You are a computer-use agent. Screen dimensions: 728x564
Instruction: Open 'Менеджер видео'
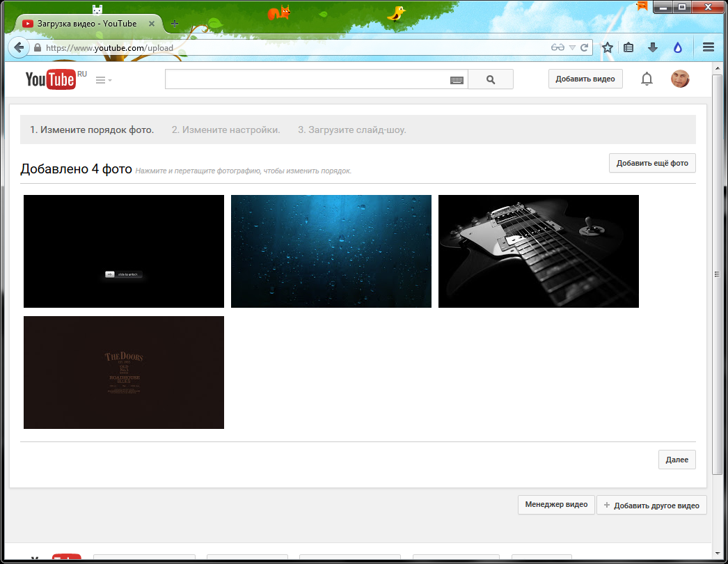click(x=556, y=505)
